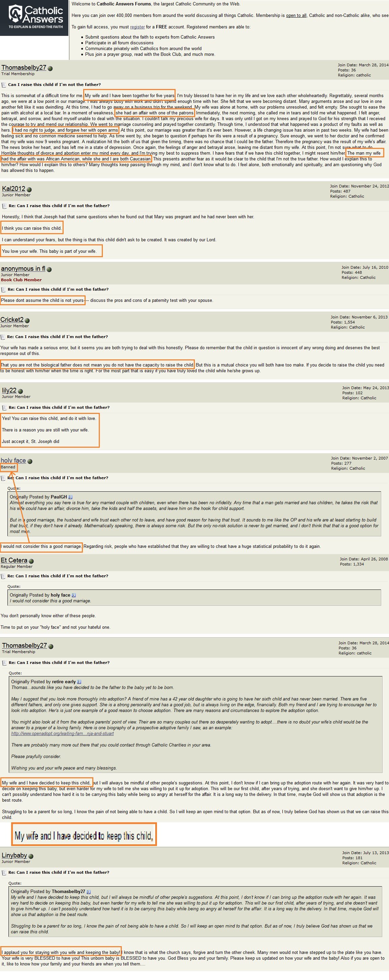Click 'Join Date: November 24, 2012' text
This screenshot has height=980, width=389.
tap(359, 186)
